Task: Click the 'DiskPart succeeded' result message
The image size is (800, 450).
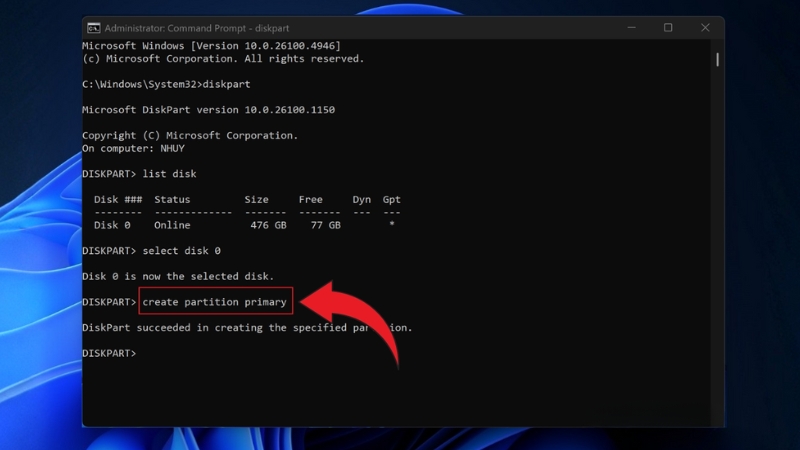Action: [246, 327]
